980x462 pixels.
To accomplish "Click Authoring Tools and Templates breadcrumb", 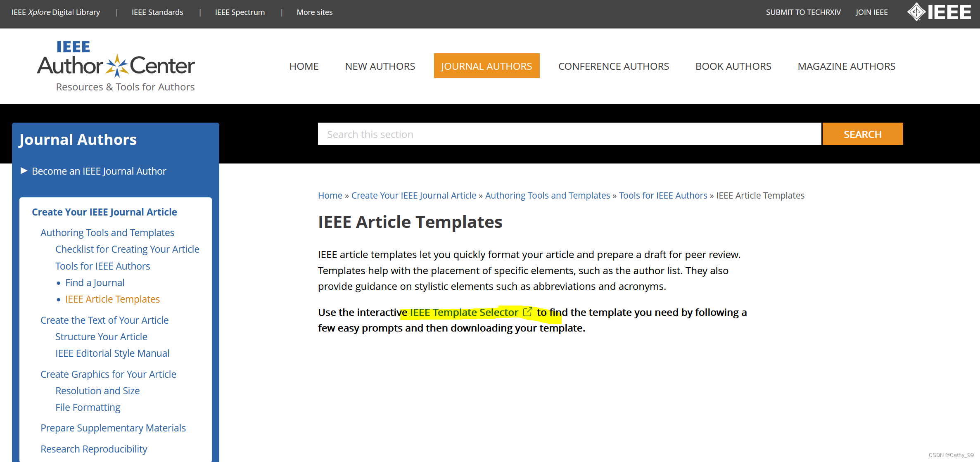I will pos(548,195).
